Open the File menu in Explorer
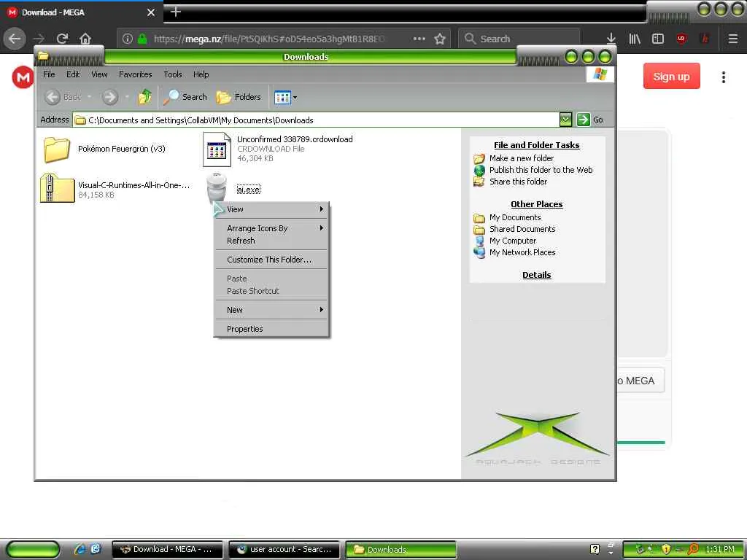 click(x=49, y=74)
